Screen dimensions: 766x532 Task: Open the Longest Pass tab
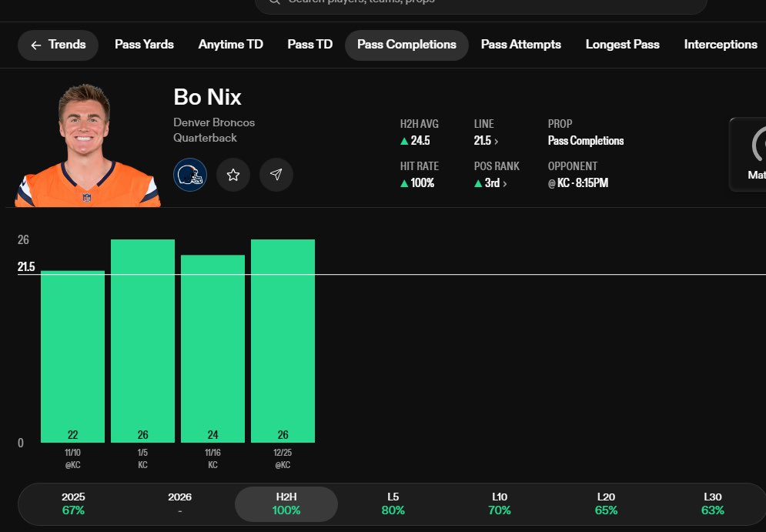click(x=622, y=45)
